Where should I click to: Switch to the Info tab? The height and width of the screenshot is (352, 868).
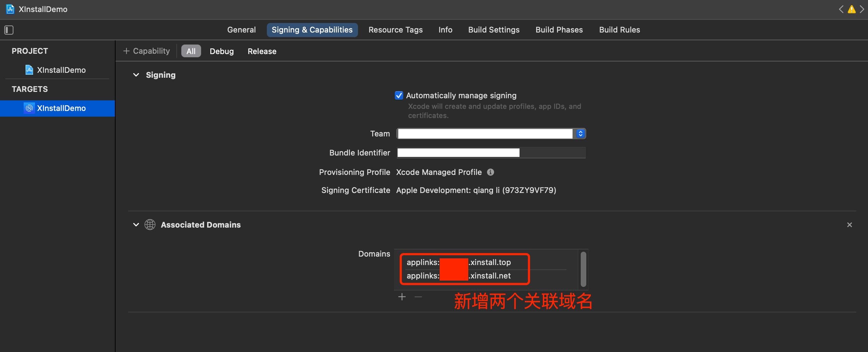pyautogui.click(x=445, y=30)
